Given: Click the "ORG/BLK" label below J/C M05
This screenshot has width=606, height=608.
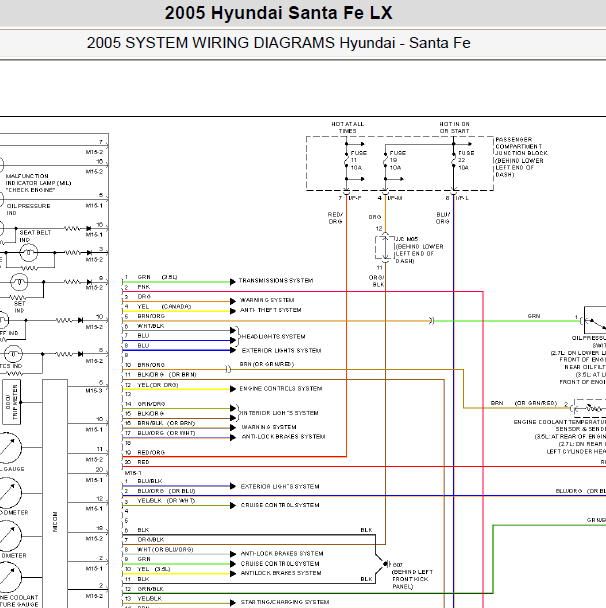Looking at the screenshot, I should coord(376,281).
